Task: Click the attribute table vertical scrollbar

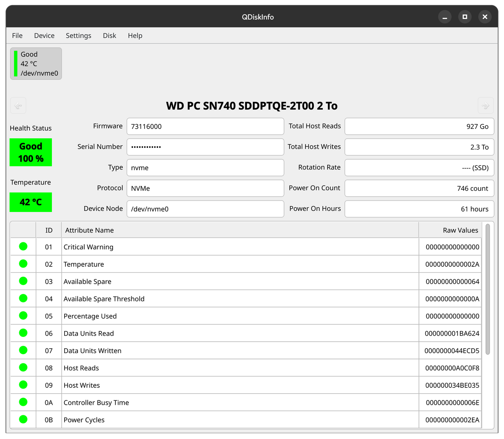Action: (x=488, y=289)
